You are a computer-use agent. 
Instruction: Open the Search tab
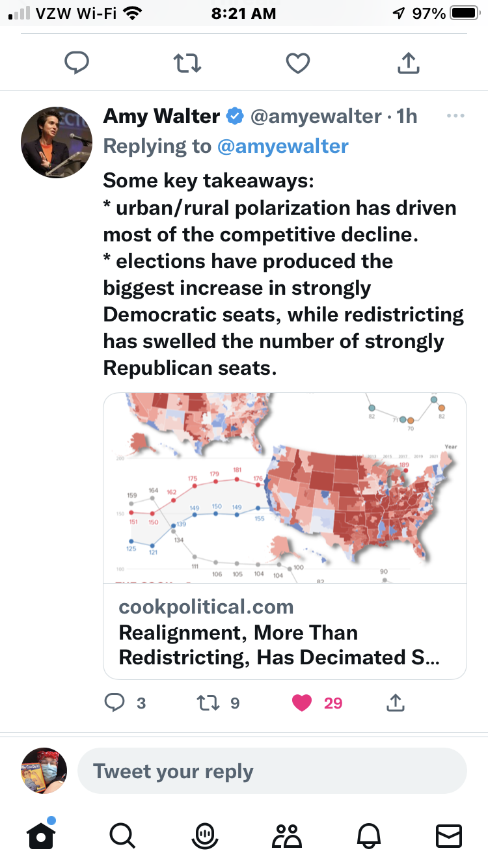[x=122, y=835]
